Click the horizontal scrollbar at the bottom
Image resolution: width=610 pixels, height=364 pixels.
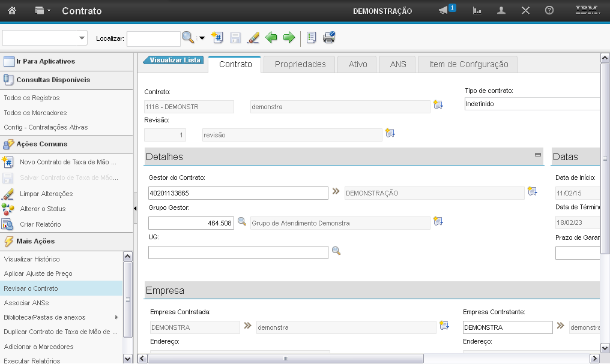pyautogui.click(x=286, y=358)
